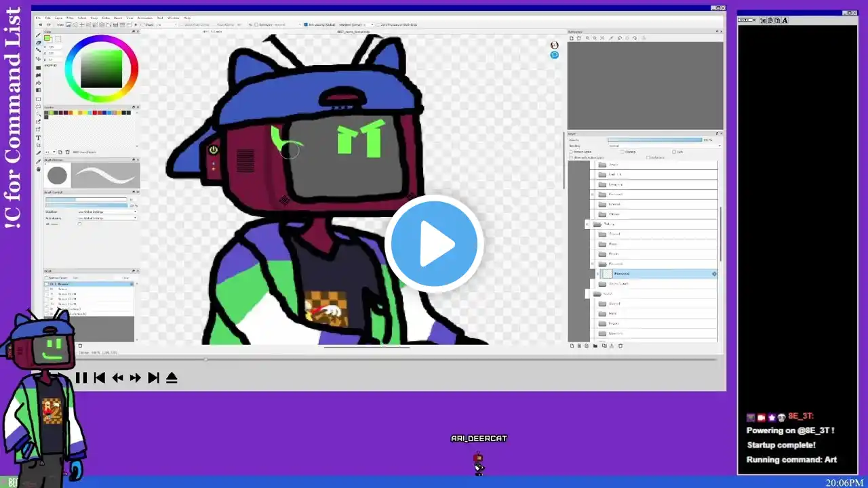The height and width of the screenshot is (488, 868).
Task: Open the Filter menu
Action: pyautogui.click(x=71, y=18)
